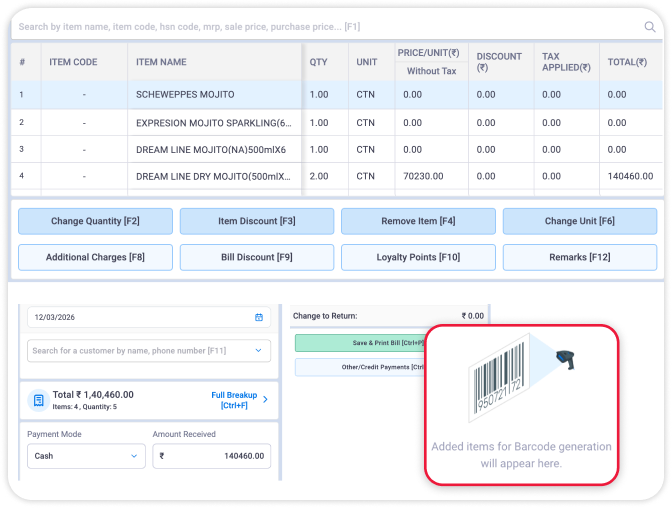Expand Full Breakup chevron arrow

265,400
